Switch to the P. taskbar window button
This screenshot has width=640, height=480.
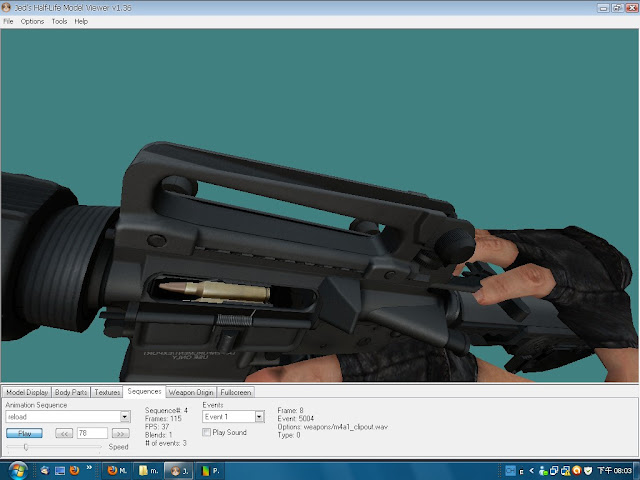pyautogui.click(x=211, y=471)
